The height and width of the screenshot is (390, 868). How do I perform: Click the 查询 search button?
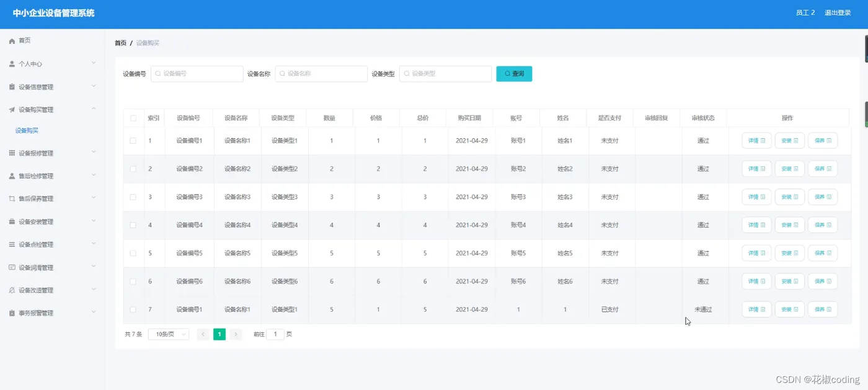point(514,74)
